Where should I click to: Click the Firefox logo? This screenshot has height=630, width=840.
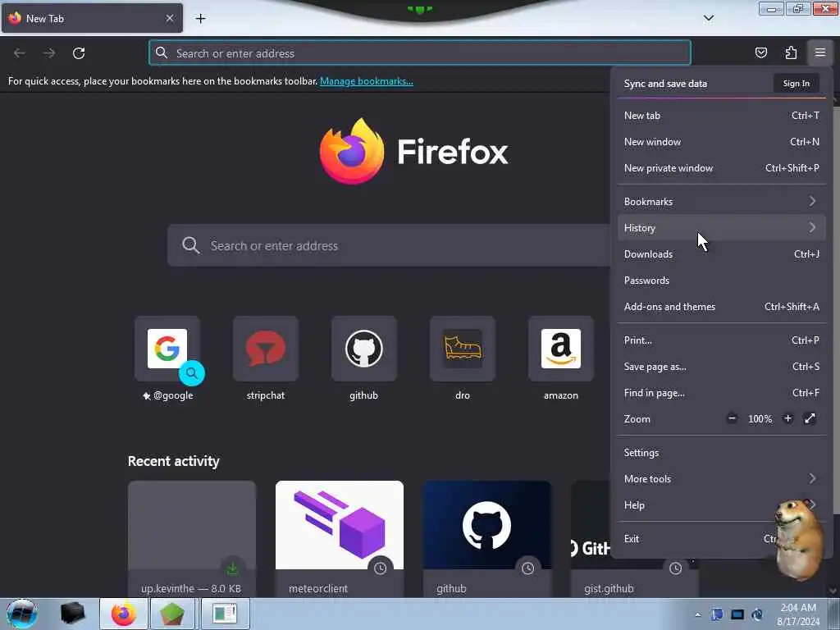pyautogui.click(x=352, y=151)
